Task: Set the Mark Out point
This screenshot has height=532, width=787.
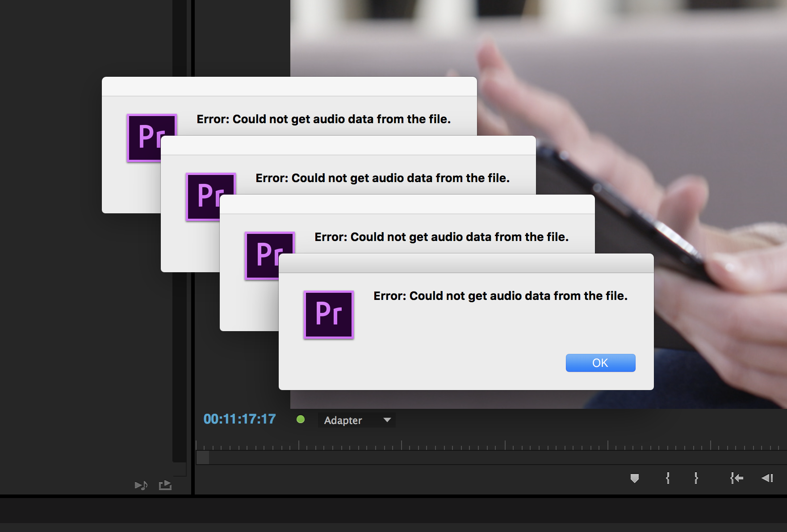Action: point(696,478)
